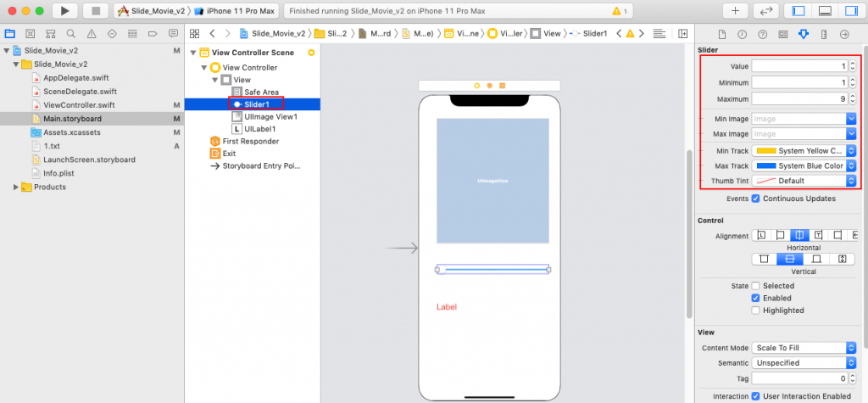The image size is (868, 403).
Task: Open the Semantic dropdown
Action: pyautogui.click(x=804, y=363)
